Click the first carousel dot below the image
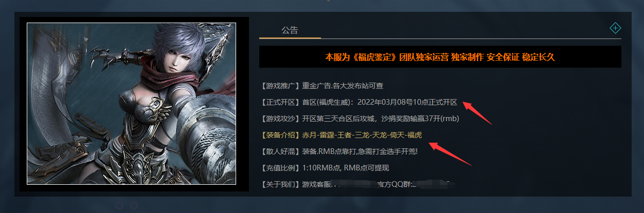Screen dimensions: 644x213 (119, 205)
